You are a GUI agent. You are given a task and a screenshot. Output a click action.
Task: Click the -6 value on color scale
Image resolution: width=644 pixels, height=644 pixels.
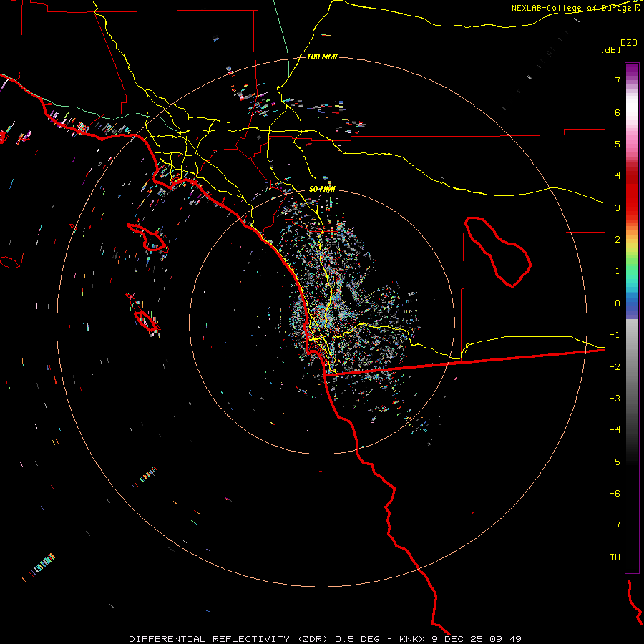(615, 494)
